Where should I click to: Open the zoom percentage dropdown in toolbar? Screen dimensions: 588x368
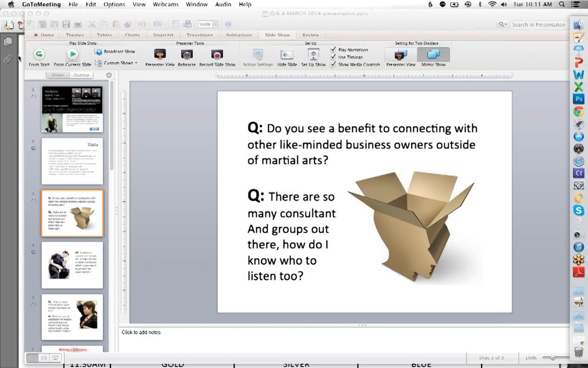pos(215,24)
